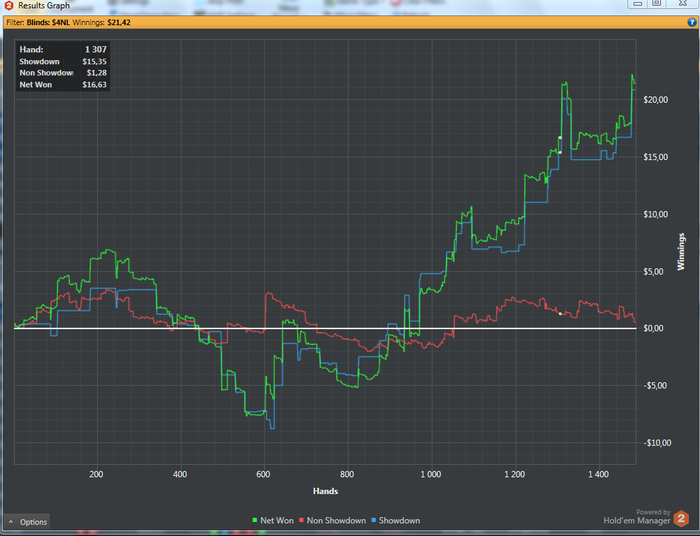Click the Powered by Hold'em Manager text
Viewport: 700px width, 536px height.
click(x=637, y=517)
